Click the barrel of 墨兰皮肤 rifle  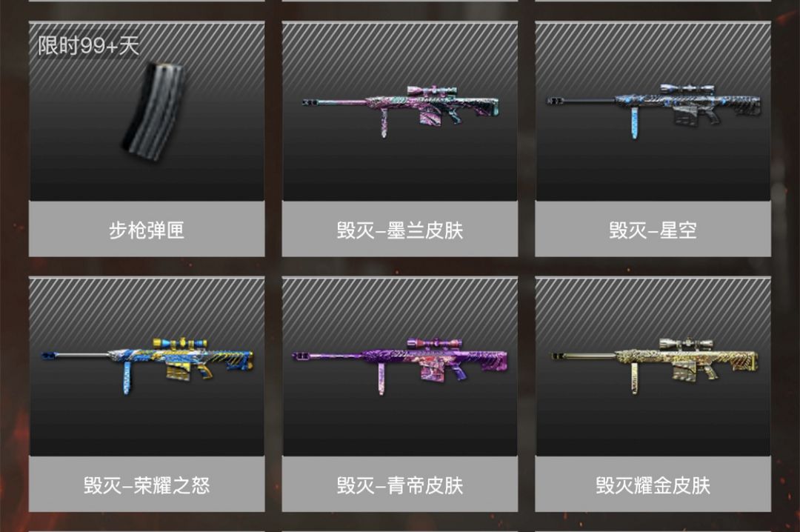[x=334, y=103]
